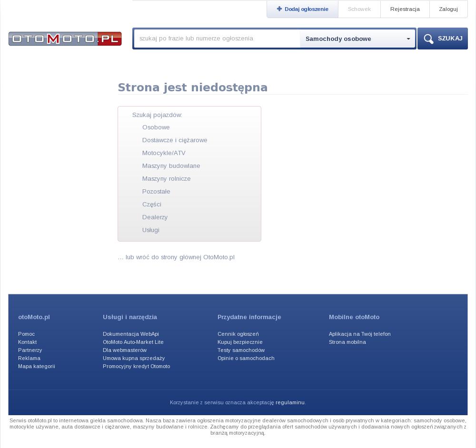Click the Przydatne informacje footer heading
Image resolution: width=476 pixels, height=448 pixels.
coord(249,317)
